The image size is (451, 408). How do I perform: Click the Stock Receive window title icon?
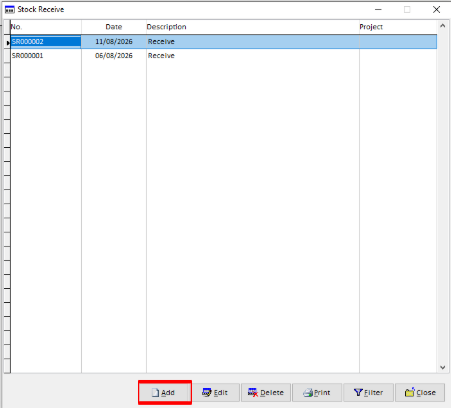(x=10, y=10)
